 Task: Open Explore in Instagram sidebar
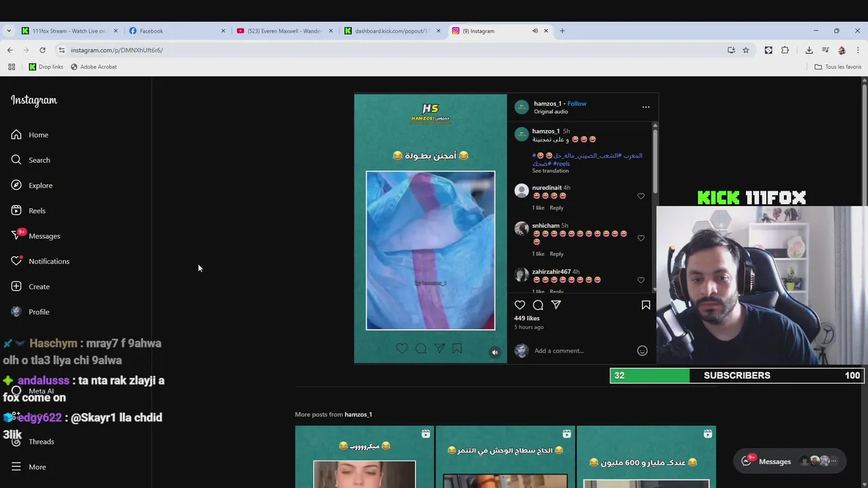point(32,185)
